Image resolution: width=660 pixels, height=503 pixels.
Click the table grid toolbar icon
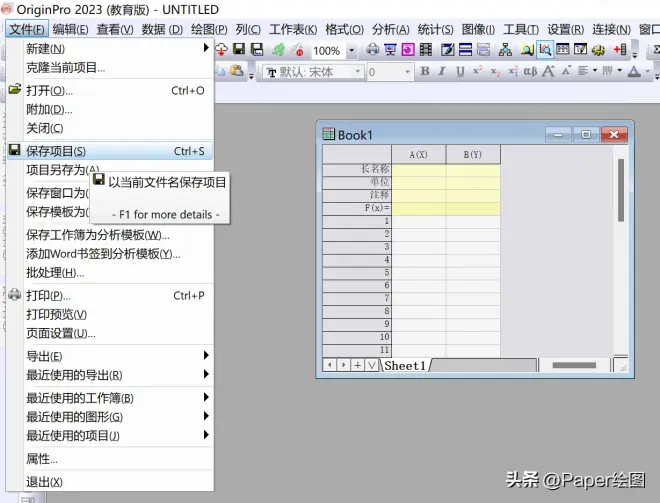point(562,50)
